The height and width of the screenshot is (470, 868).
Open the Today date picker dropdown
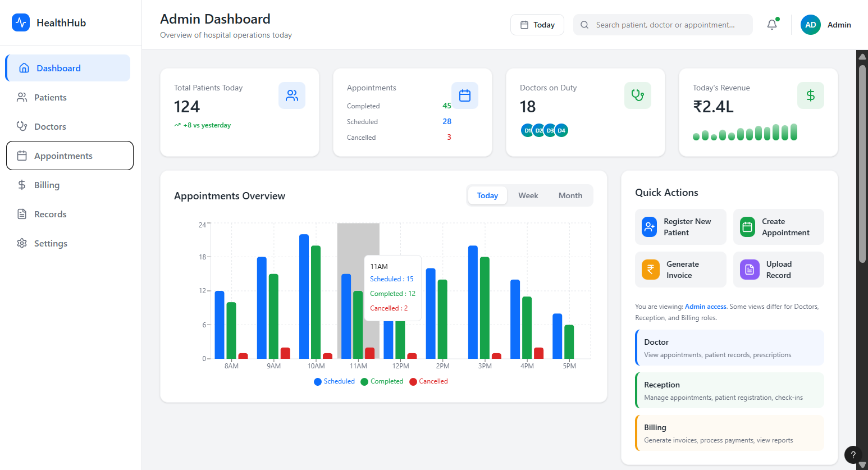click(x=537, y=25)
